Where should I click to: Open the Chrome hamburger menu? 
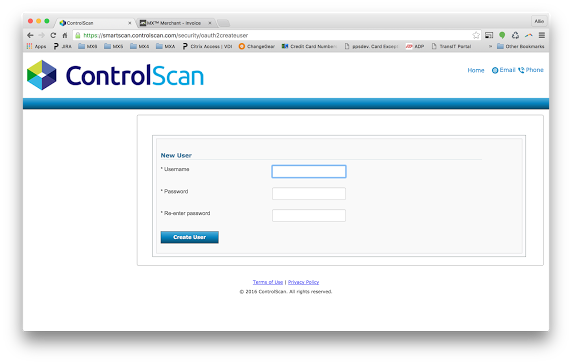pos(542,35)
